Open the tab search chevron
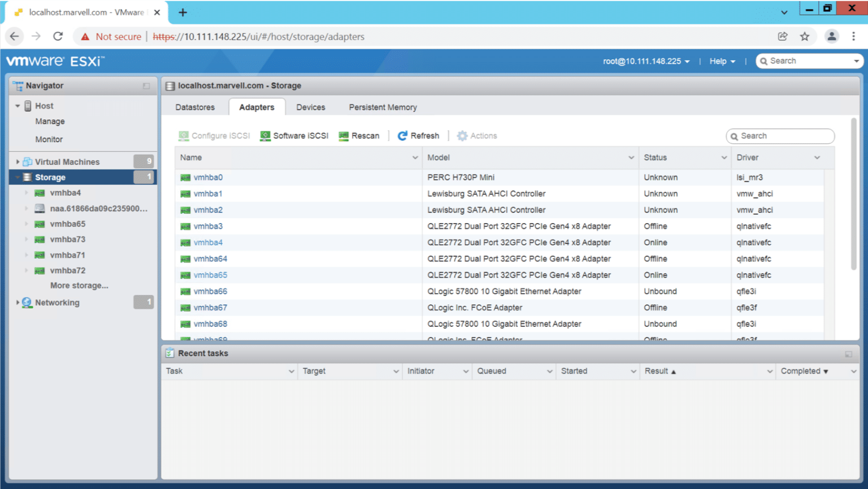The image size is (868, 489). (x=784, y=12)
